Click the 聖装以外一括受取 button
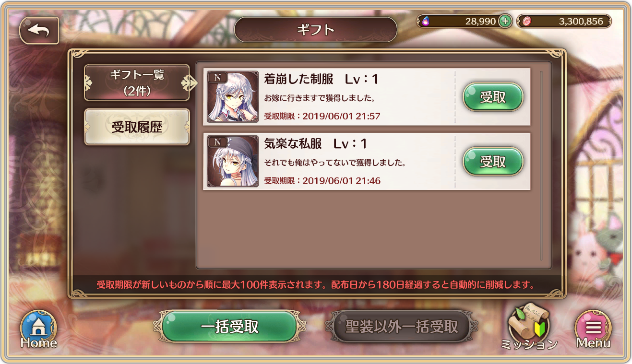This screenshot has height=364, width=632. point(402,327)
